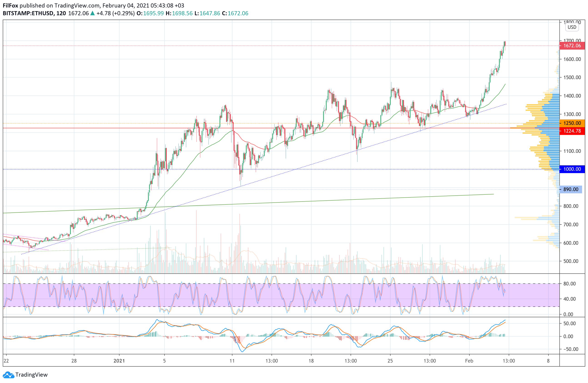Click the TradingView.com text in the header
This screenshot has width=588, height=383.
[x=77, y=5]
